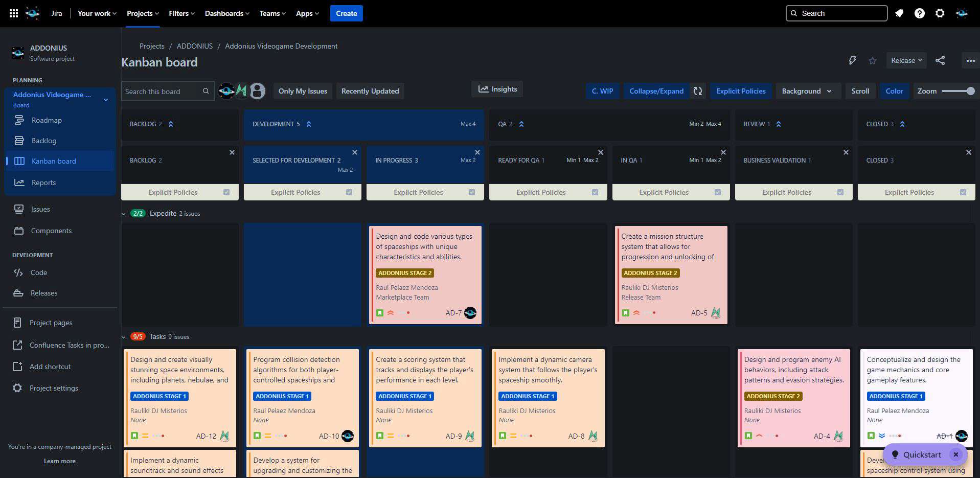Adjust the Zoom slider handle
This screenshot has width=980, height=478.
970,91
